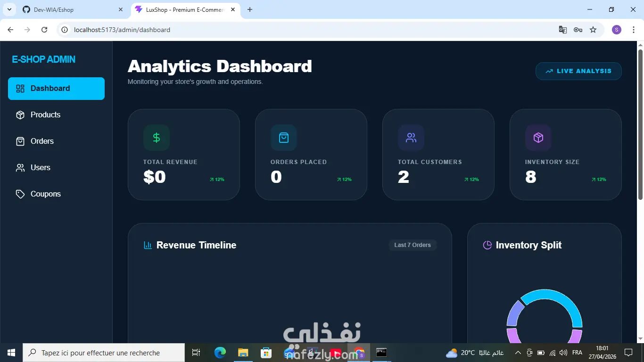Open the Dashboard sidebar item
Image resolution: width=644 pixels, height=362 pixels.
(x=56, y=89)
